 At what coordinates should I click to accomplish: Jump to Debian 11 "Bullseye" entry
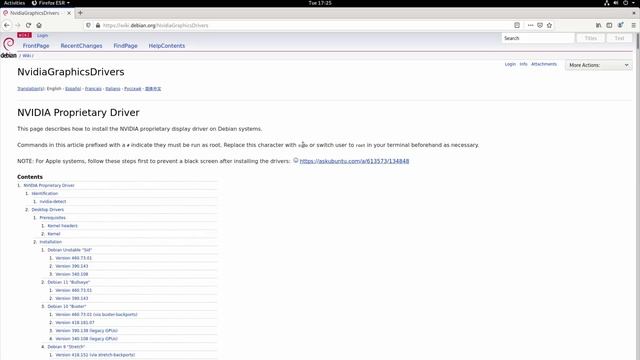point(69,282)
